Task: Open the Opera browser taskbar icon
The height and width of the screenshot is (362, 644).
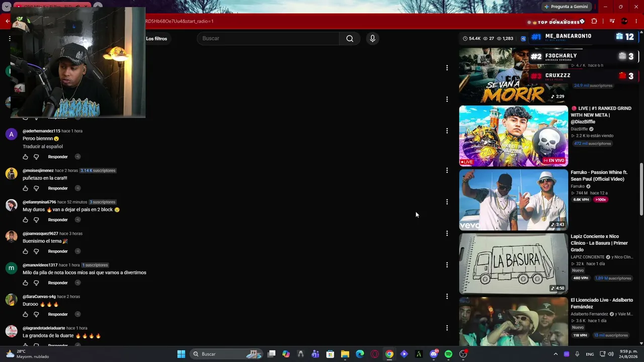Action: [374, 354]
